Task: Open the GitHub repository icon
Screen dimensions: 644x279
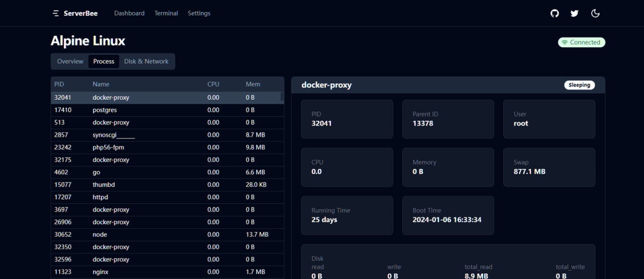Action: (x=554, y=13)
